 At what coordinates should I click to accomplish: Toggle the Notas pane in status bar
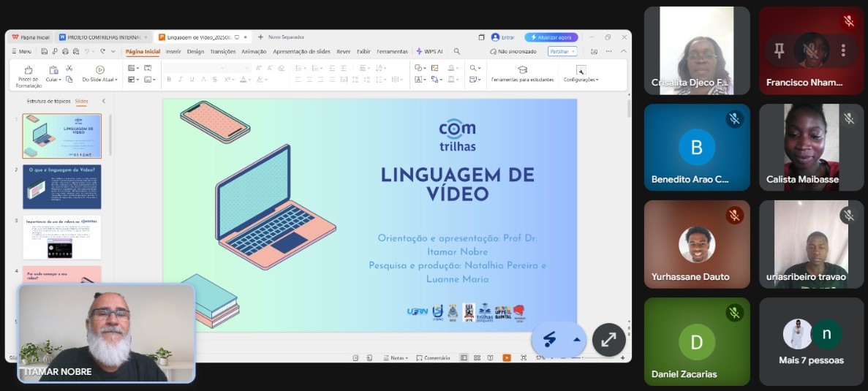[396, 358]
